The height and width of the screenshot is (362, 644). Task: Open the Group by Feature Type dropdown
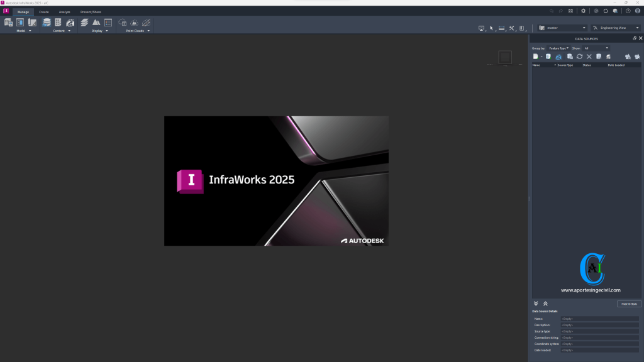coord(560,48)
